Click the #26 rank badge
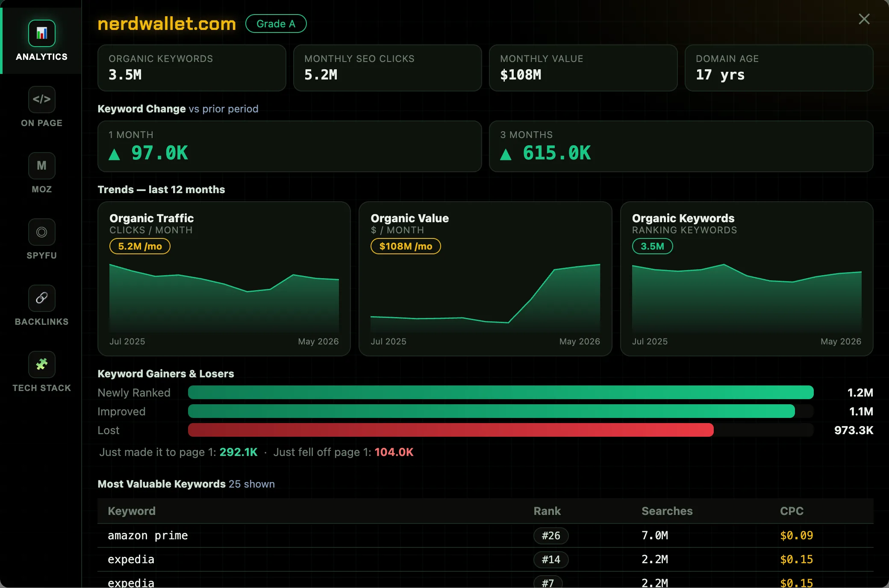This screenshot has height=588, width=889. [551, 535]
